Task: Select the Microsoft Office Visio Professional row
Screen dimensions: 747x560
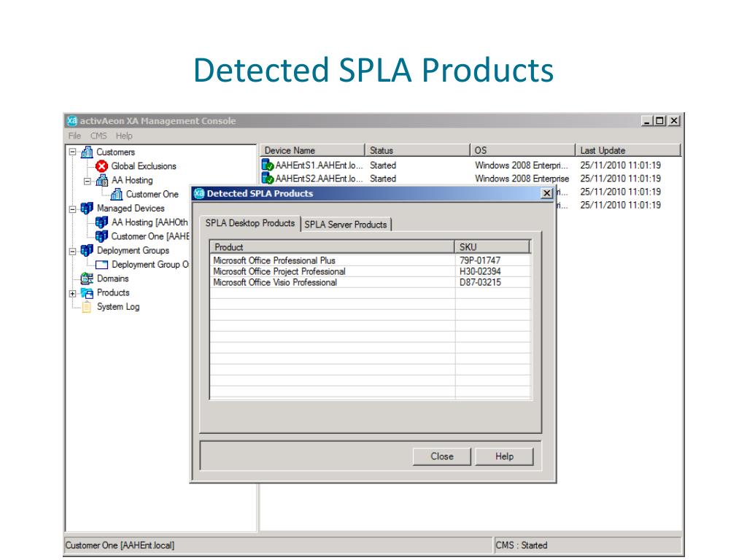Action: click(371, 282)
